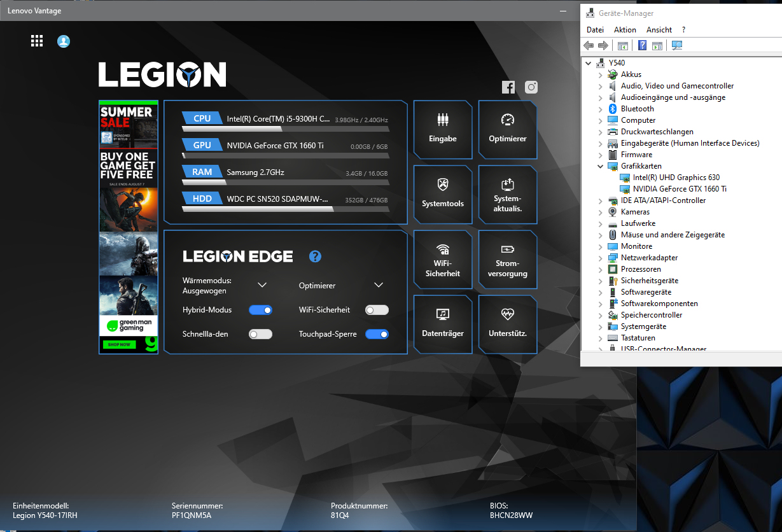
Task: Open the apps grid menu icon
Action: 37,41
